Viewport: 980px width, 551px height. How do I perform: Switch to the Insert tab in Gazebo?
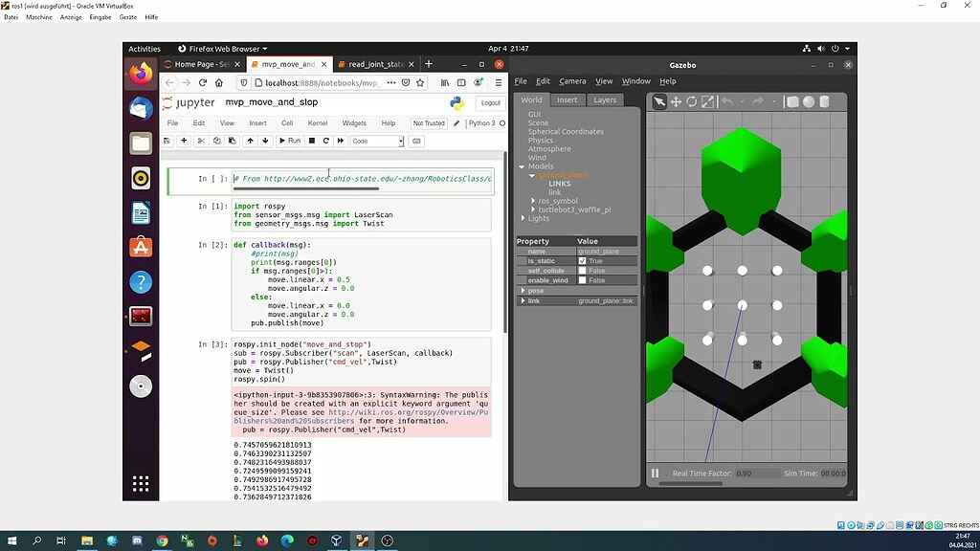point(568,99)
